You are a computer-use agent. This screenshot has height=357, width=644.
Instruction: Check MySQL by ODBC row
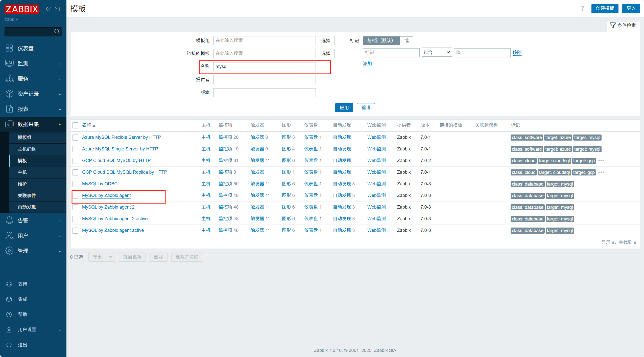pos(75,184)
